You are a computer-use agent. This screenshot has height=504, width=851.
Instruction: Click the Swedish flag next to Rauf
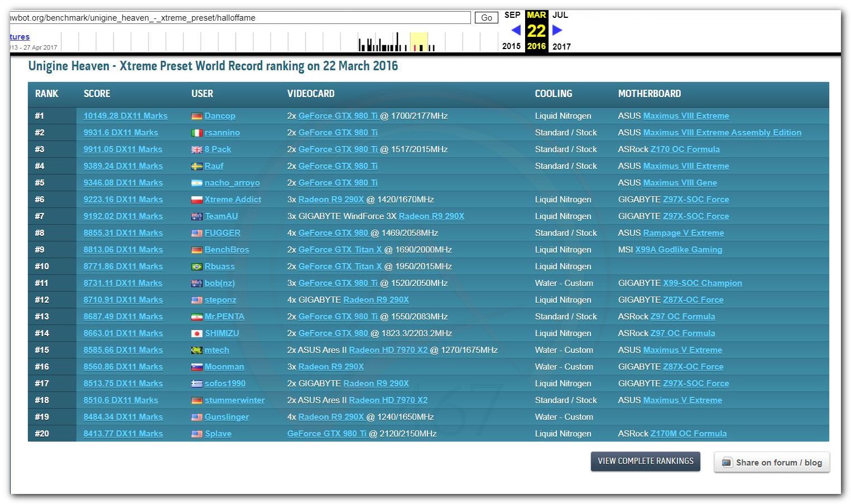tap(196, 166)
